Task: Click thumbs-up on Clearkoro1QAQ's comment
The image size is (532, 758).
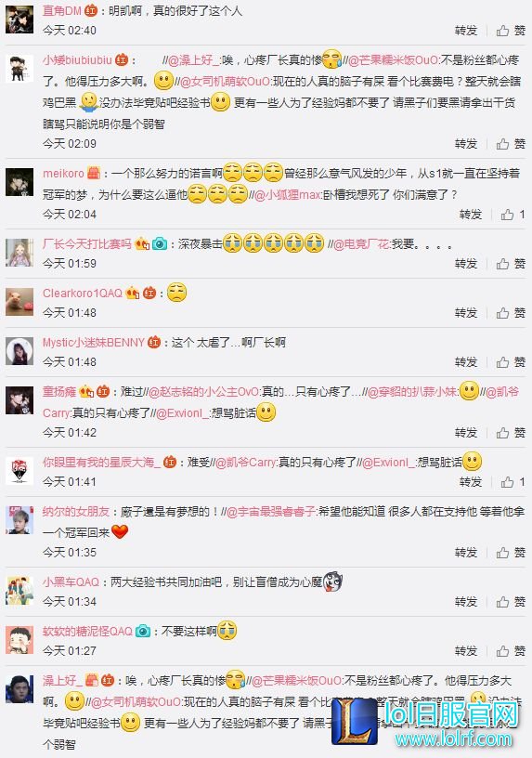Action: (511, 313)
